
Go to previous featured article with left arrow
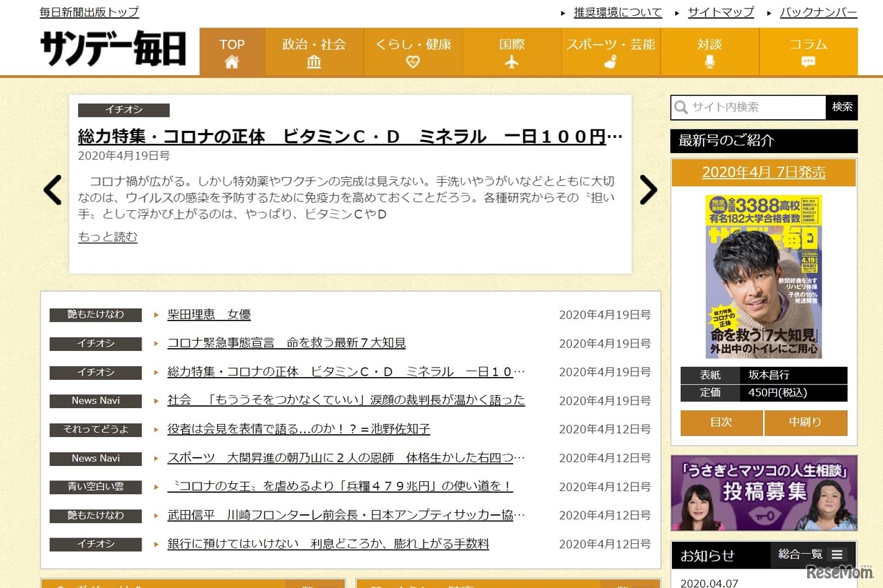pos(52,190)
